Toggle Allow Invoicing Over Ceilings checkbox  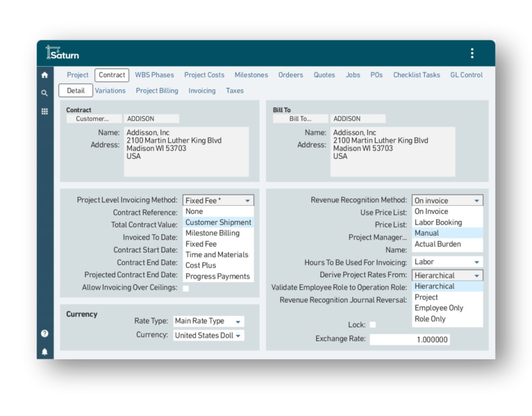(x=186, y=288)
